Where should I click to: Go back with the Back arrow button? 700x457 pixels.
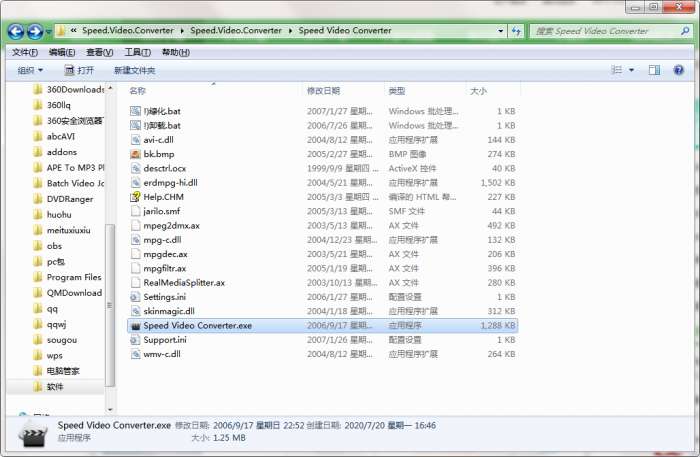click(x=16, y=31)
